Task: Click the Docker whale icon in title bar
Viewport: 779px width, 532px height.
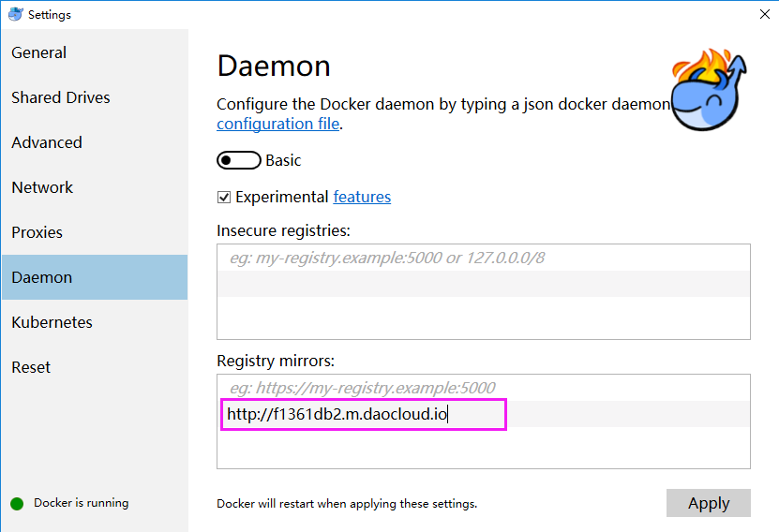Action: [15, 14]
